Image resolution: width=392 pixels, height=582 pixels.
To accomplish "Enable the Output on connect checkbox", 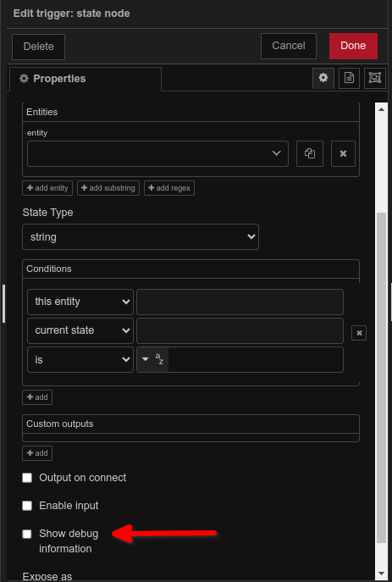I will coord(27,478).
